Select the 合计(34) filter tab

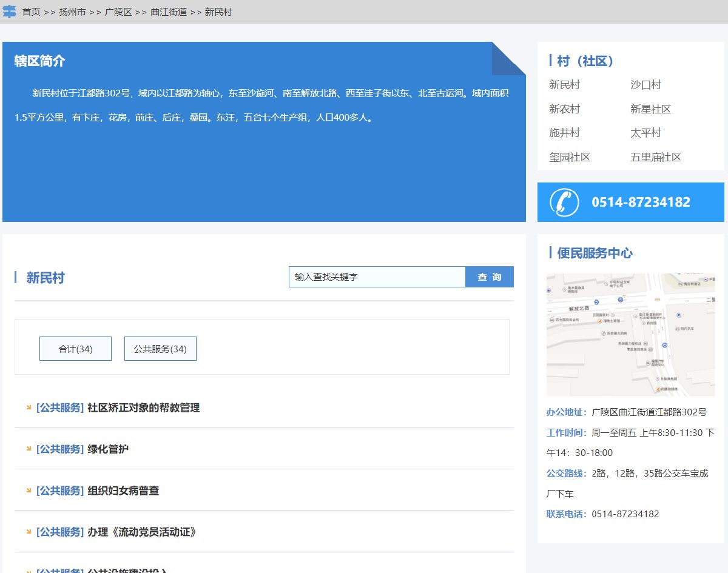tap(75, 349)
